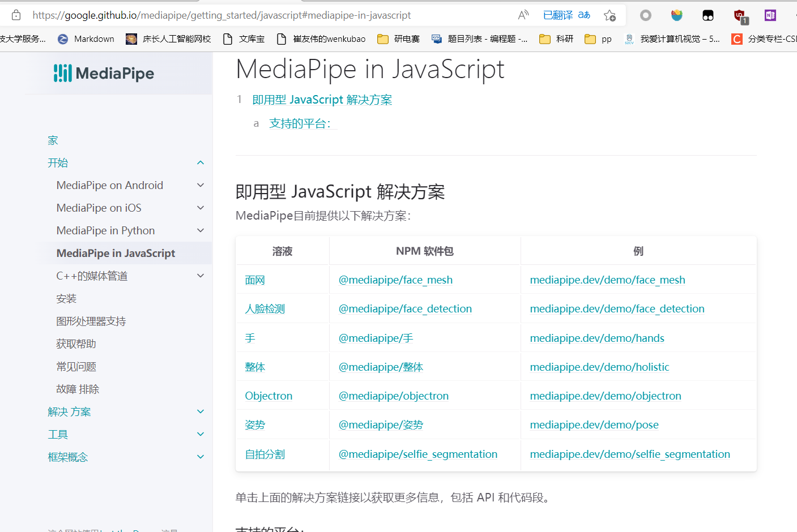Viewport: 797px width, 532px height.
Task: Expand the MediaPipe on Android submenu
Action: click(x=200, y=185)
